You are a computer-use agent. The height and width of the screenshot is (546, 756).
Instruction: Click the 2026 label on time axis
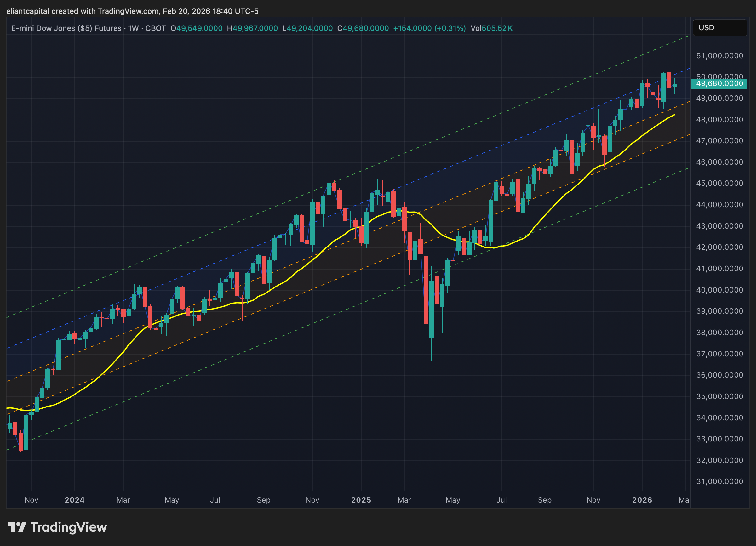click(642, 500)
